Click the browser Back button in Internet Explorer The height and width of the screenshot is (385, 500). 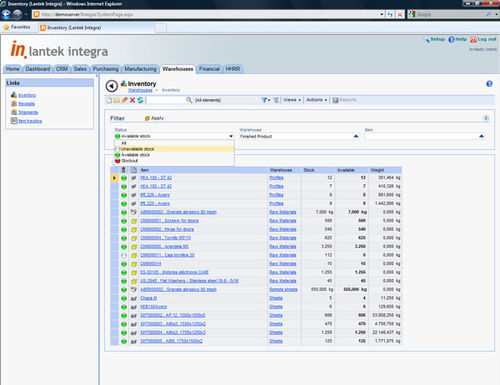coord(6,14)
